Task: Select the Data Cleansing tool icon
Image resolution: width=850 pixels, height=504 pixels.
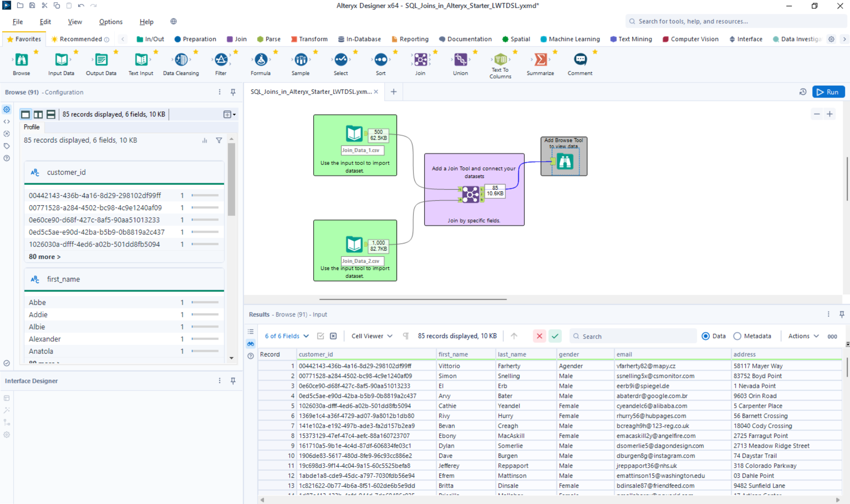Action: click(181, 60)
